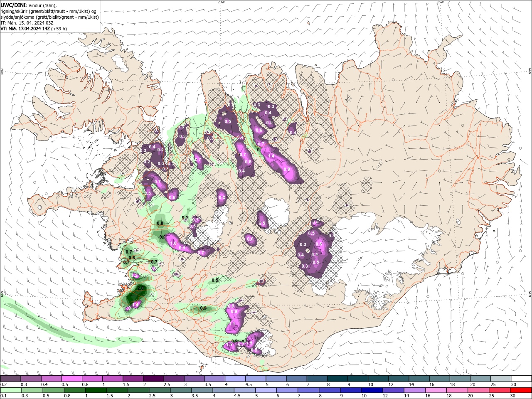The width and height of the screenshot is (532, 399).
Task: Click the dark mauve 0.2 snow legend swatch
Action: click(10, 379)
